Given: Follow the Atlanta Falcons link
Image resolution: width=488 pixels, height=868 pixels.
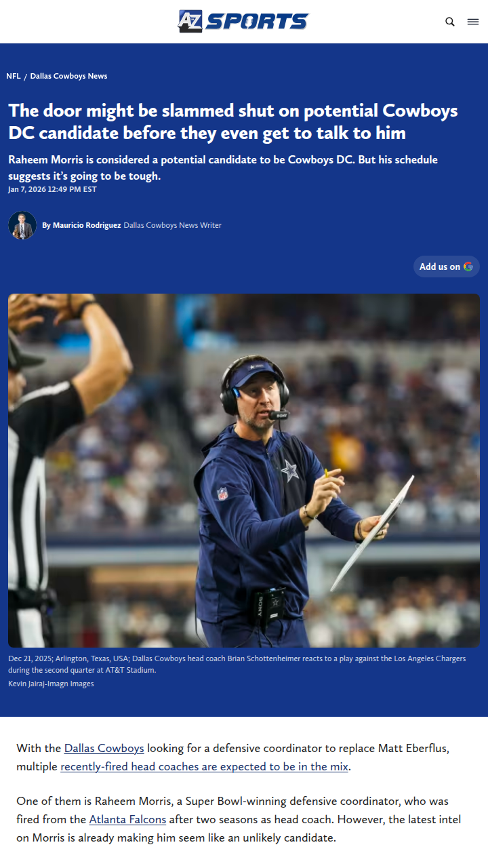Looking at the screenshot, I should click(127, 820).
